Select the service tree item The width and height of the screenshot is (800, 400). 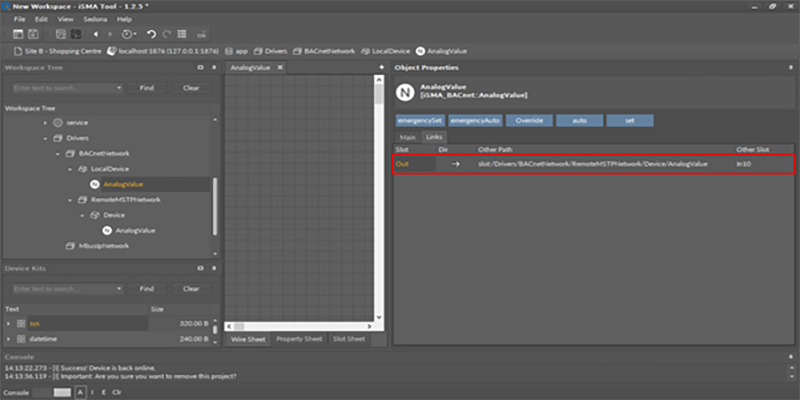(70, 123)
